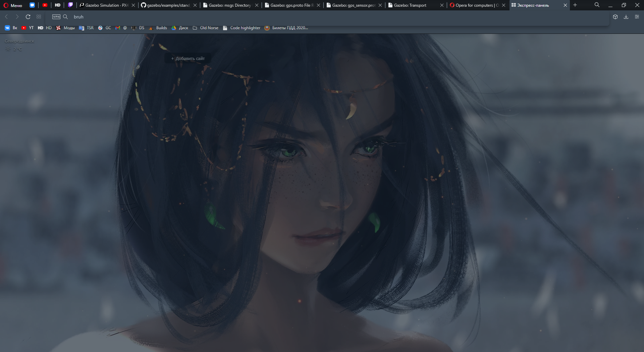Open the HD bookmark in bookmarks bar
644x352 pixels.
45,28
